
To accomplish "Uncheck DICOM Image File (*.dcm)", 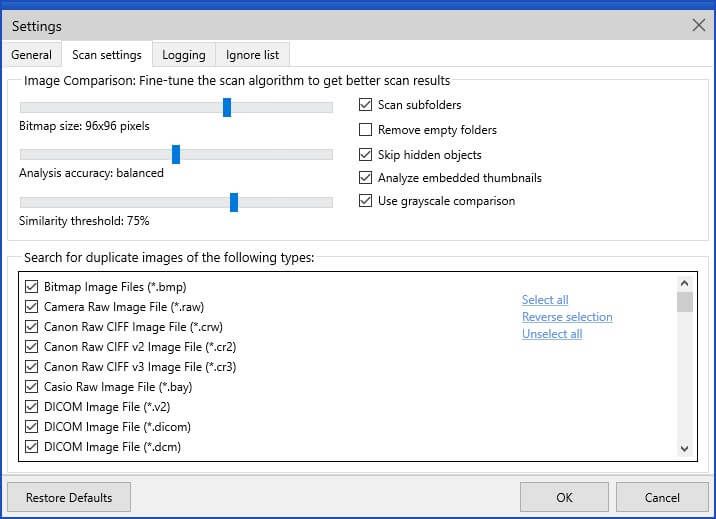I will point(32,446).
